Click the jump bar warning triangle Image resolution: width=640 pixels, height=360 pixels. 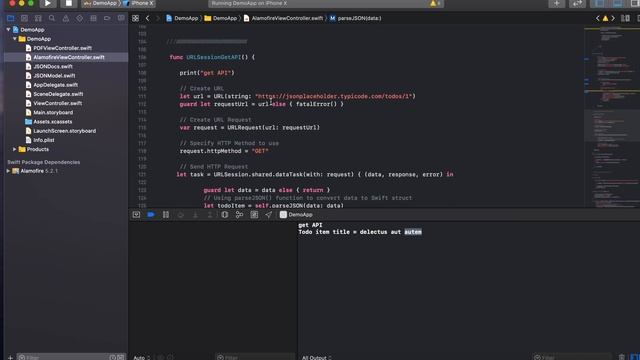605,18
